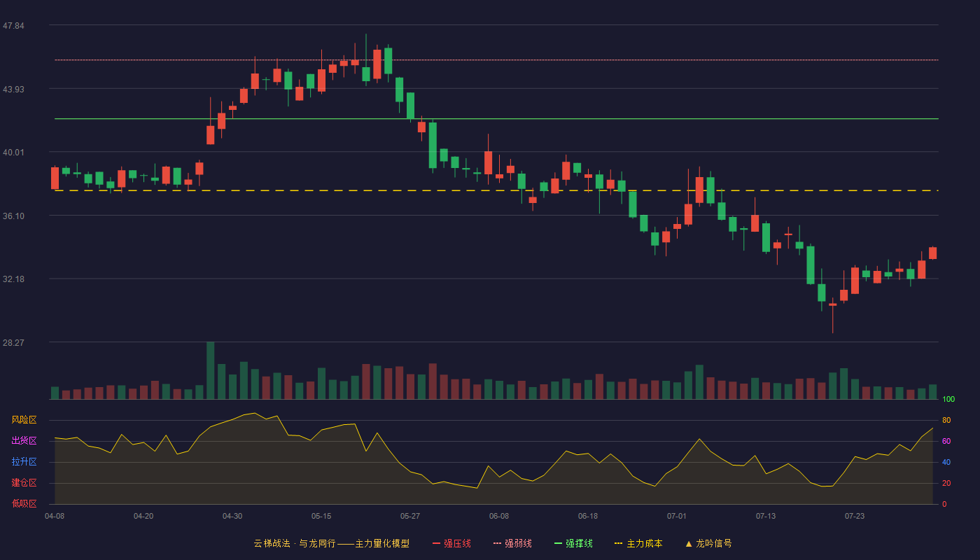Click the 47.84 price axis label
The height and width of the screenshot is (560, 980).
tap(13, 26)
